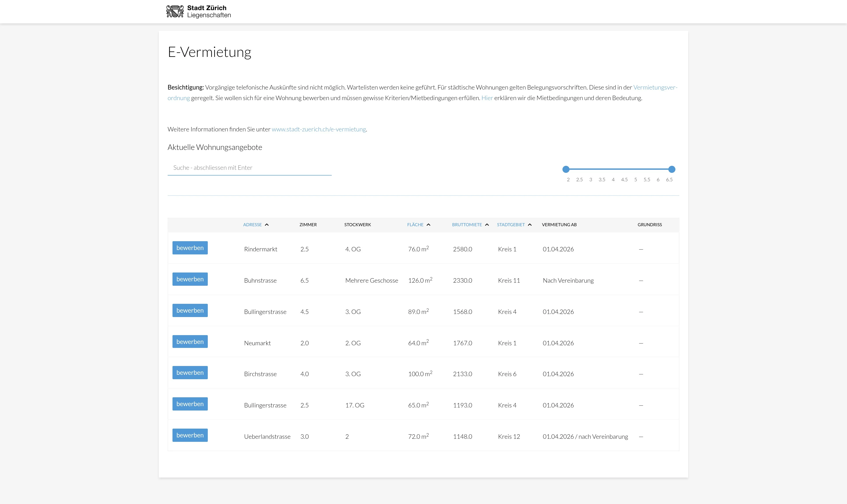Apply for the Buhnstrasse apartment
This screenshot has width=847, height=504.
point(190,279)
